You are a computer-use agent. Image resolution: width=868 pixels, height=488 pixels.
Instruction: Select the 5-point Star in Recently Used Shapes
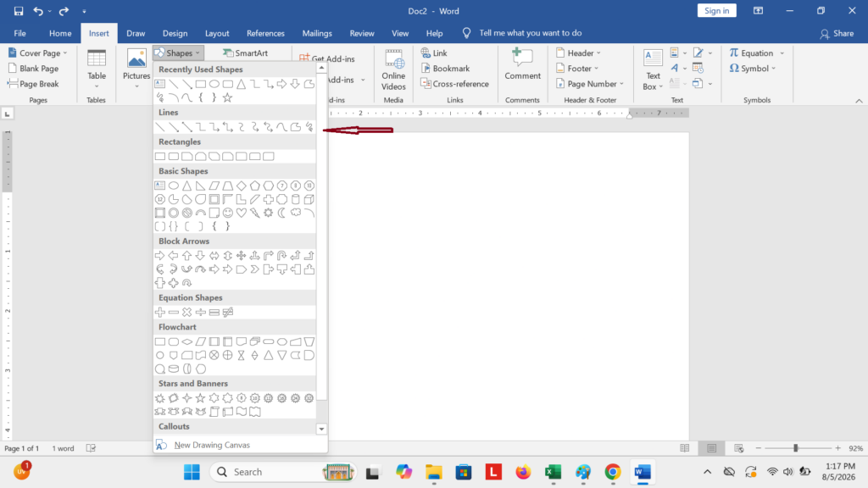pos(227,97)
